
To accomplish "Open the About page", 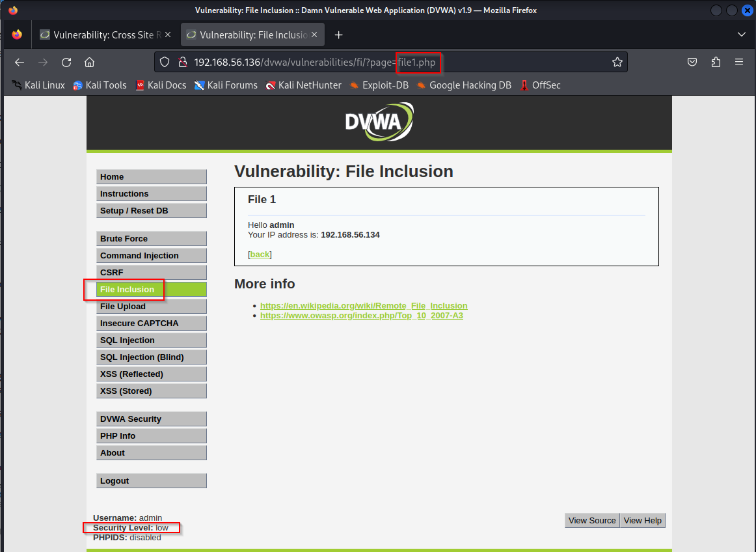I will 152,452.
